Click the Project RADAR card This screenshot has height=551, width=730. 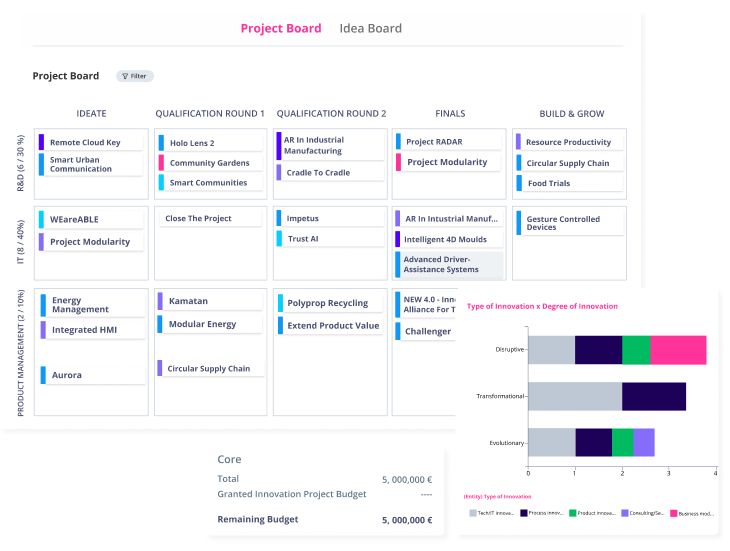click(434, 142)
